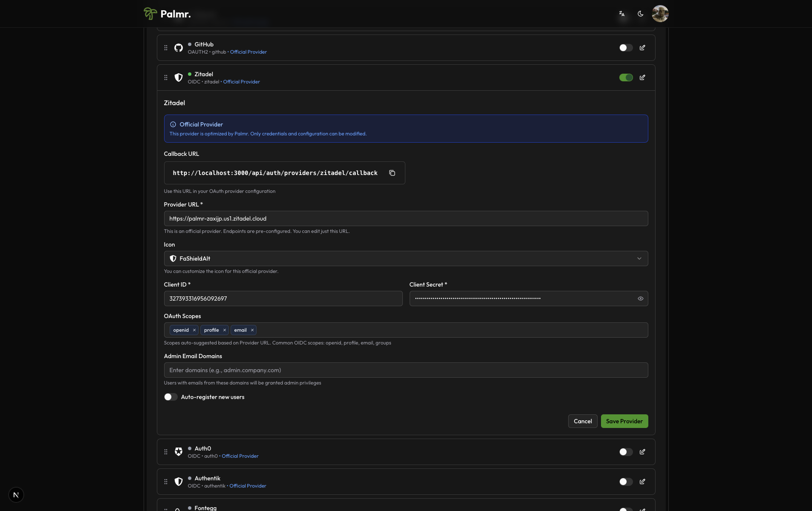Edit the Authentik provider via pencil icon

642,482
